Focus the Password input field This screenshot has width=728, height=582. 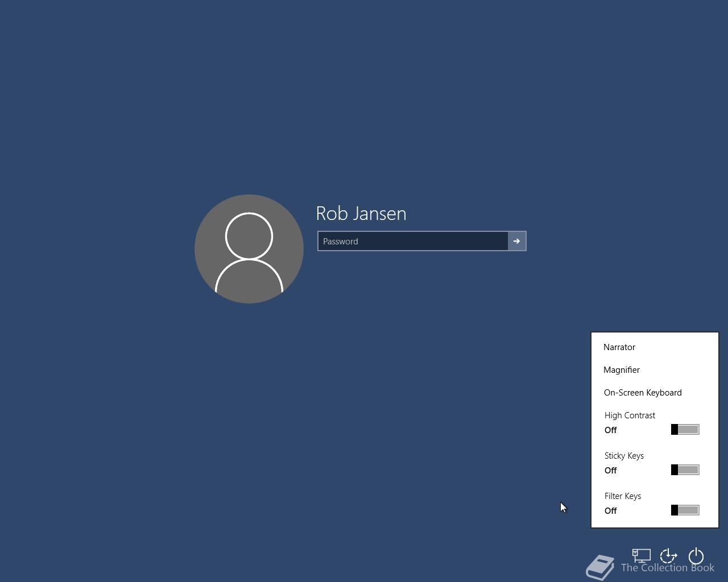point(413,241)
